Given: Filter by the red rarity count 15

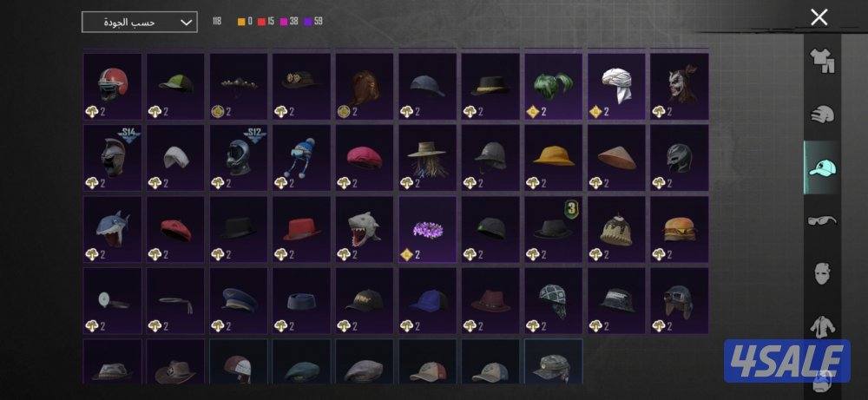Looking at the screenshot, I should point(266,22).
